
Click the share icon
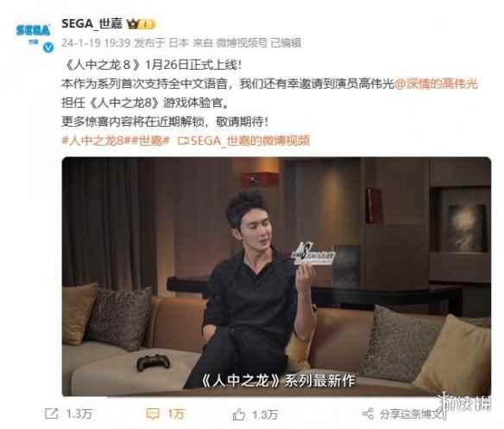tap(368, 413)
